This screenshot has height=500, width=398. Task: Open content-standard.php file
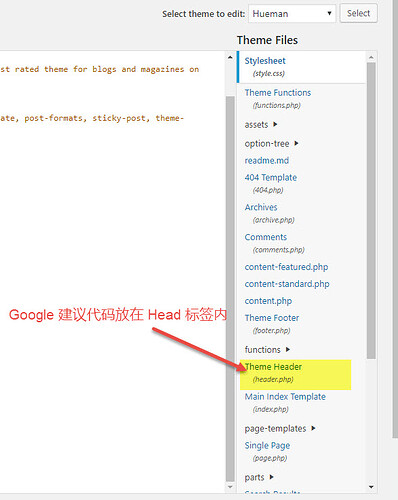pyautogui.click(x=287, y=284)
